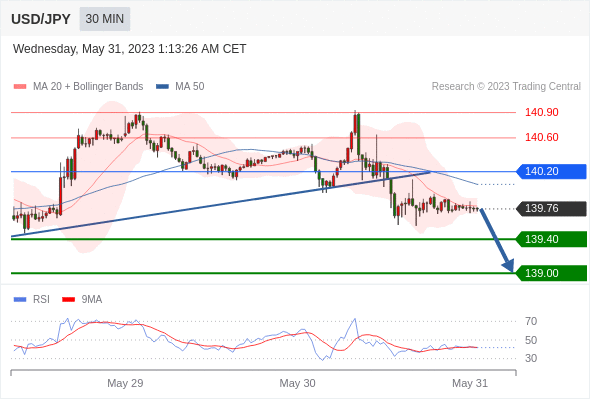
Task: Click the May 30 date axis label
Action: 297,383
